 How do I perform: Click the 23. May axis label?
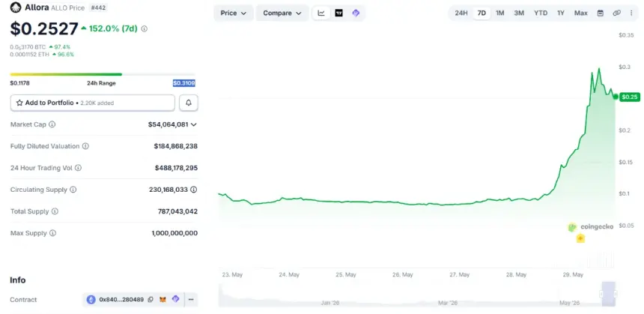pos(232,274)
